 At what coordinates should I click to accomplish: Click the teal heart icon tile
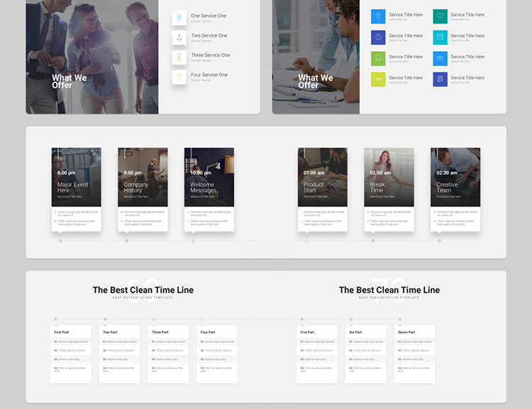point(440,16)
